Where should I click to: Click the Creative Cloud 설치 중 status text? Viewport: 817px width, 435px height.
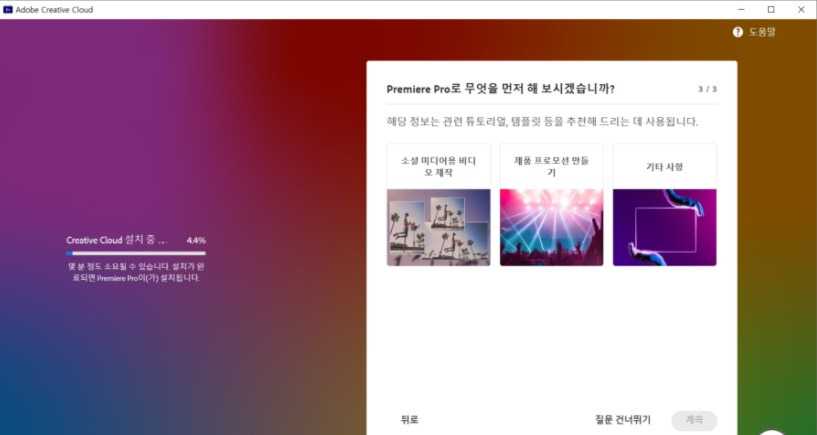point(117,241)
